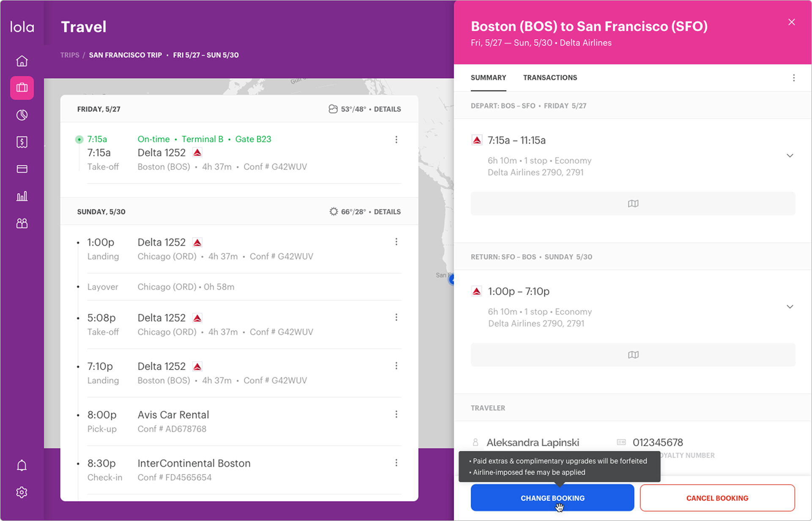The height and width of the screenshot is (521, 812).
Task: Open Friday weather Details link
Action: point(387,109)
